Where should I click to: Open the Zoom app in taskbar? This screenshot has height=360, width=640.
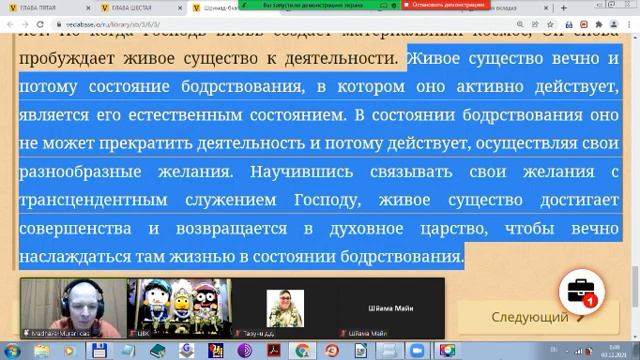pyautogui.click(x=417, y=351)
